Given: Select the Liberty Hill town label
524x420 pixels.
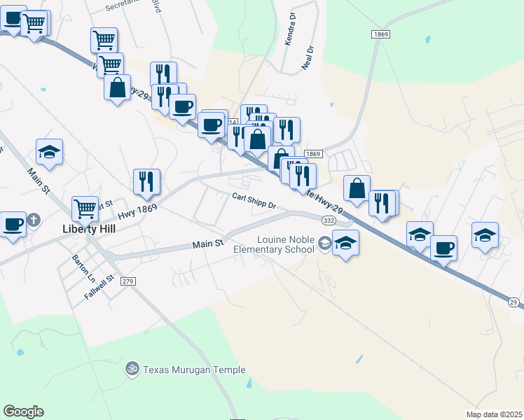Looking at the screenshot, I should [89, 229].
